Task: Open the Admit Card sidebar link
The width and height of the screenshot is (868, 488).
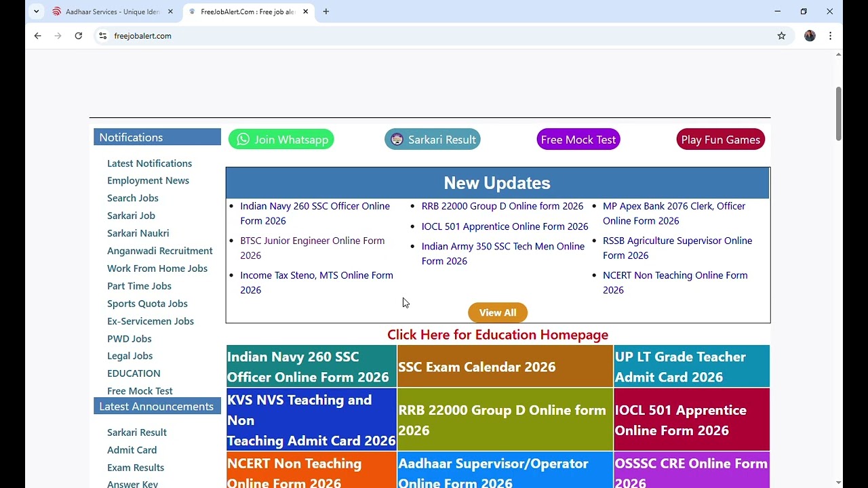Action: pyautogui.click(x=132, y=450)
